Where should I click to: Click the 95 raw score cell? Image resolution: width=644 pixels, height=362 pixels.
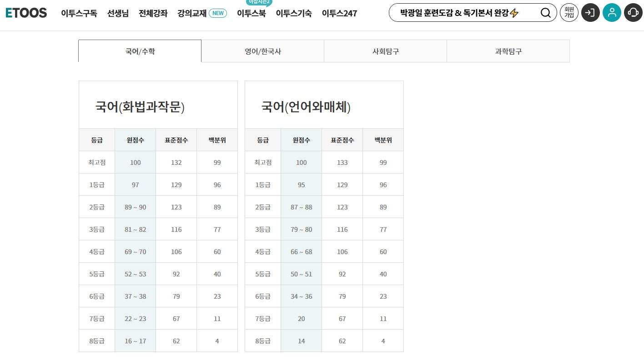[302, 185]
